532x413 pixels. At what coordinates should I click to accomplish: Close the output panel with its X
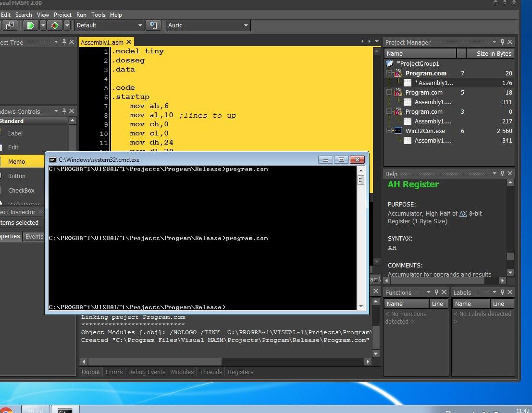[x=376, y=292]
